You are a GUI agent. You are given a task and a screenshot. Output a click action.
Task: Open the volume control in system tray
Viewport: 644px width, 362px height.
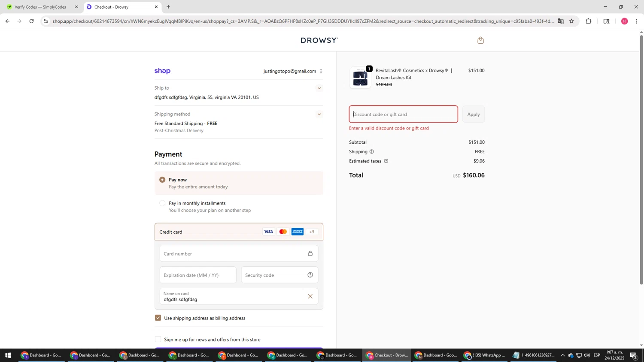coord(587,355)
